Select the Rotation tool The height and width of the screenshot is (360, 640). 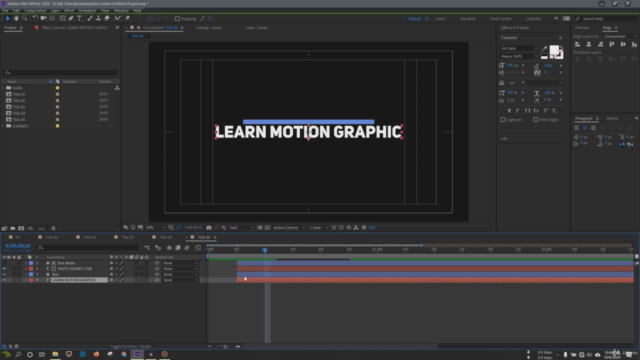[35, 18]
